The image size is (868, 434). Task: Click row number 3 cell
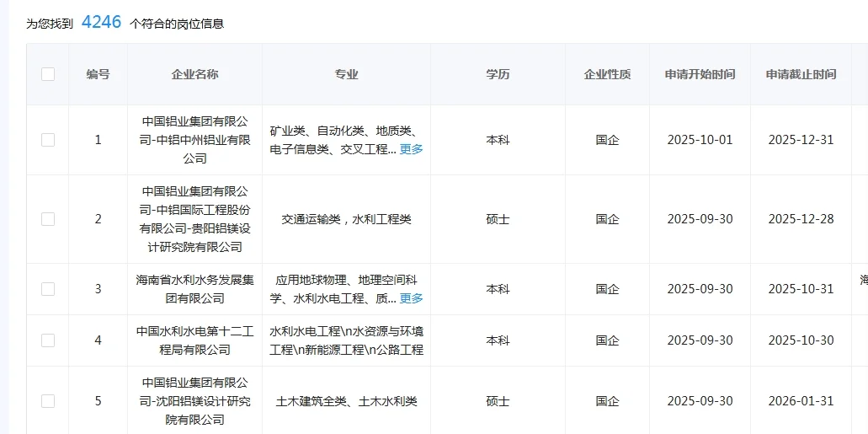[98, 289]
